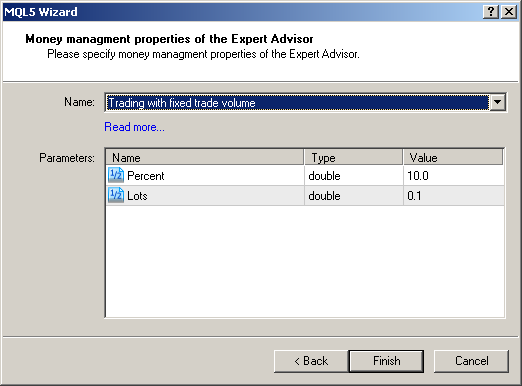Click the Lots parameter icon
This screenshot has width=522, height=386.
[116, 195]
